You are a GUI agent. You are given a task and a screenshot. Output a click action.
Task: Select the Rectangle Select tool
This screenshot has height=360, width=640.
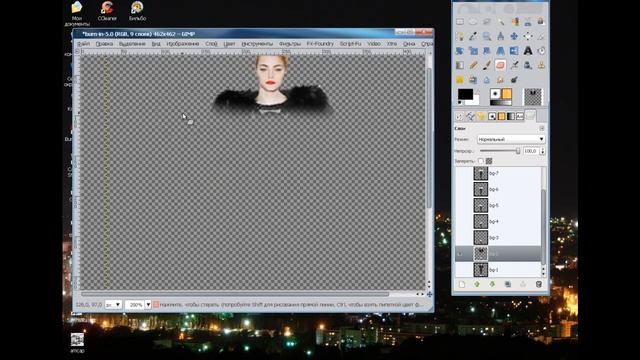click(x=460, y=22)
